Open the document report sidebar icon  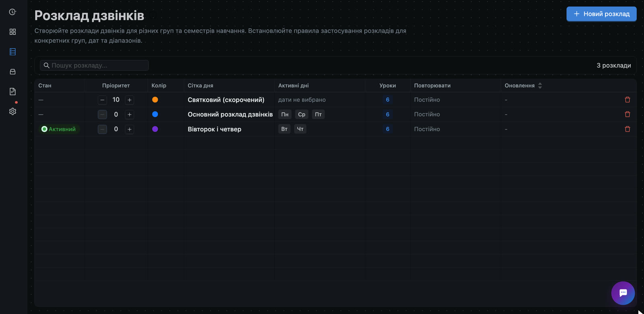[x=12, y=91]
